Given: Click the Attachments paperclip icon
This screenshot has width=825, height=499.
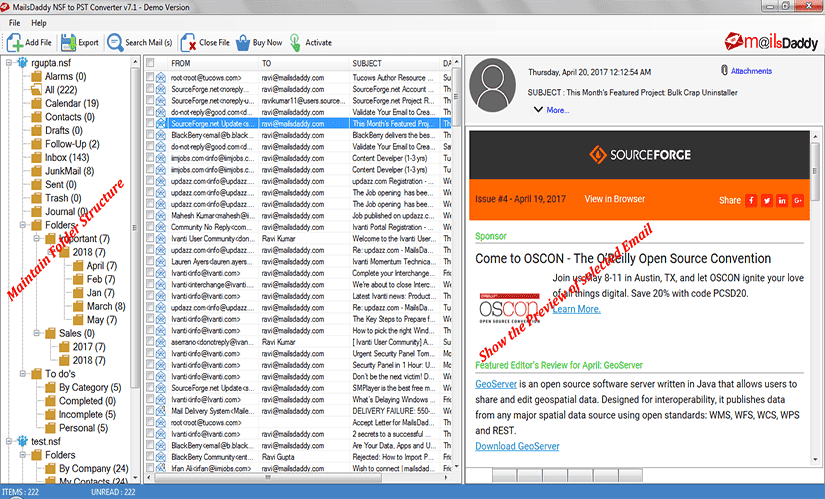Looking at the screenshot, I should (x=724, y=70).
